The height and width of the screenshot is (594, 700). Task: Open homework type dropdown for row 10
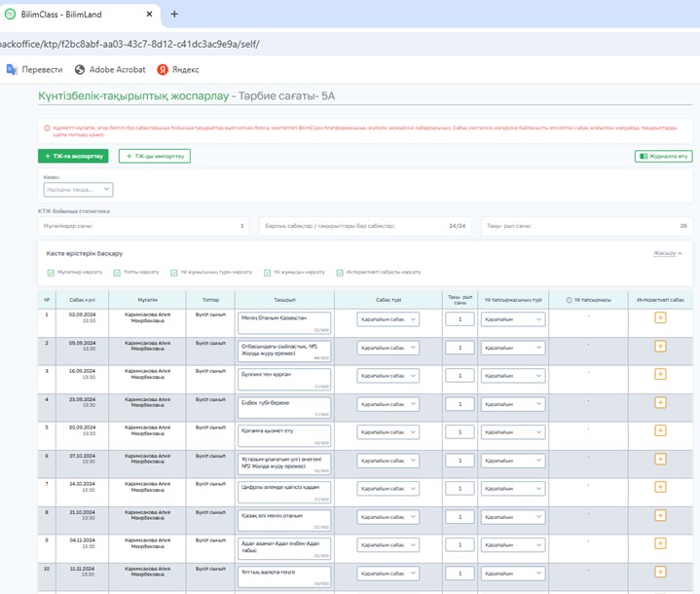click(513, 574)
